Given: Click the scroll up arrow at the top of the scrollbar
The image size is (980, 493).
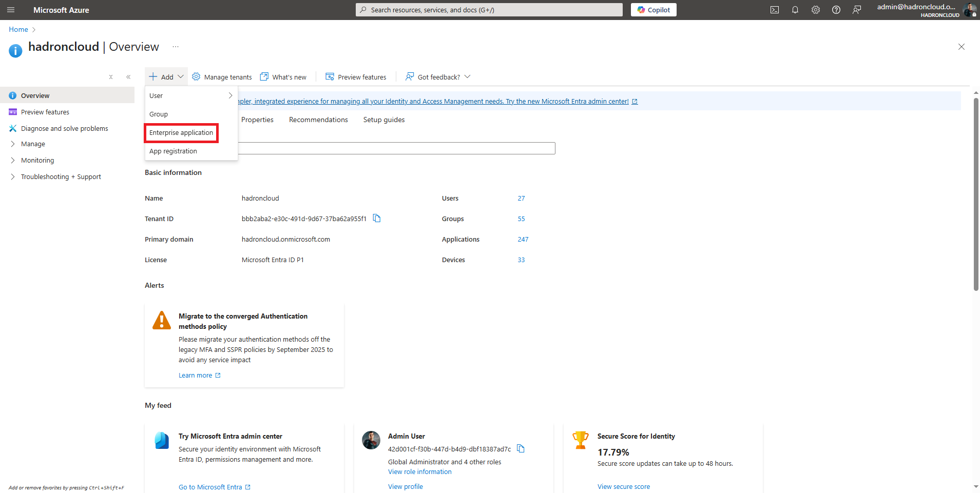Looking at the screenshot, I should [x=976, y=93].
